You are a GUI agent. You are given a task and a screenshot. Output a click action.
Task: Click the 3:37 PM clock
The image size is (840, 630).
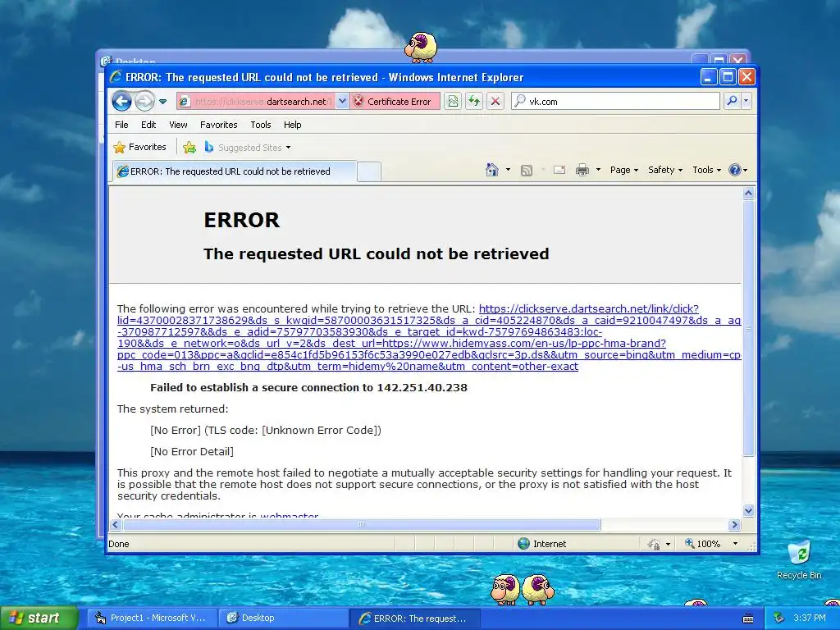[x=809, y=618]
